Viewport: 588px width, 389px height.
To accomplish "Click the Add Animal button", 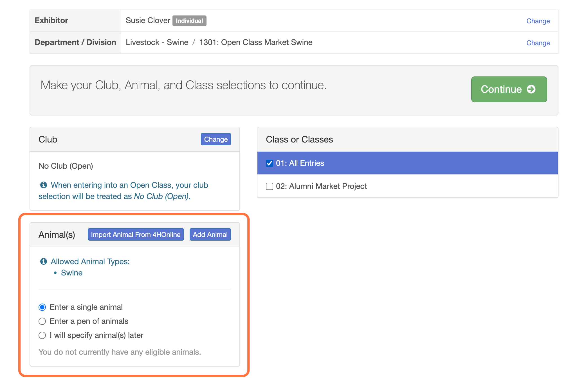I will click(210, 235).
